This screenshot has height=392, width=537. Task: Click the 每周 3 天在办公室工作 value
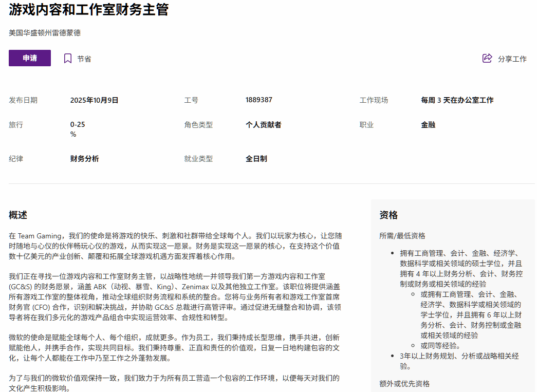point(457,100)
